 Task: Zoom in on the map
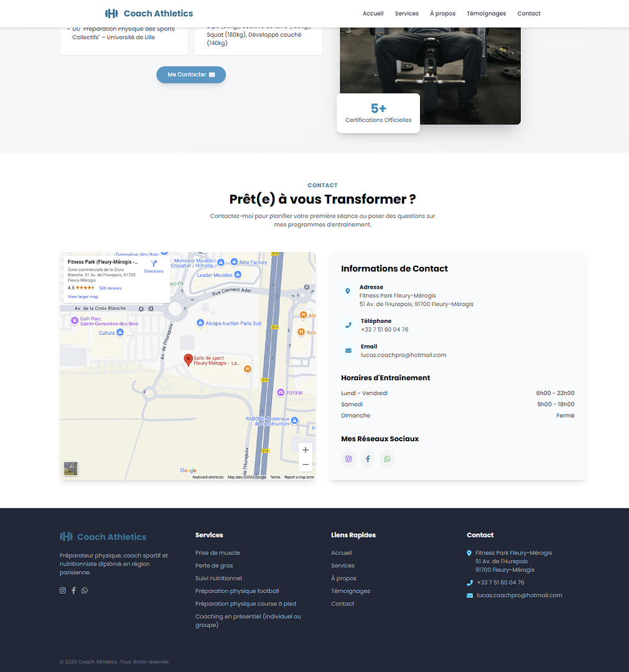tap(305, 450)
